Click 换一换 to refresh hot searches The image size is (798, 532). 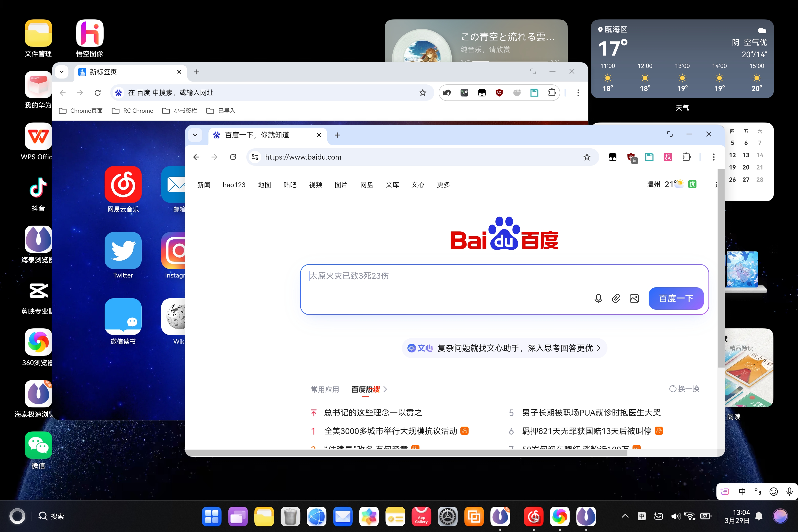click(684, 389)
